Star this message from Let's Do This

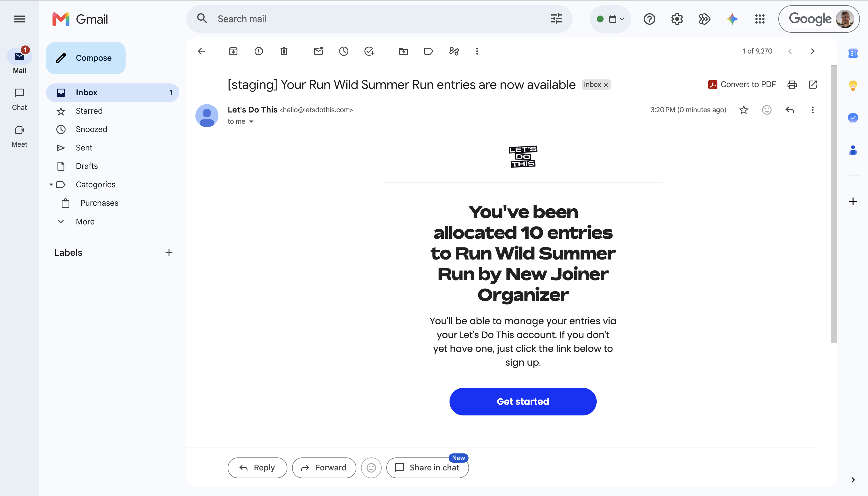click(744, 110)
